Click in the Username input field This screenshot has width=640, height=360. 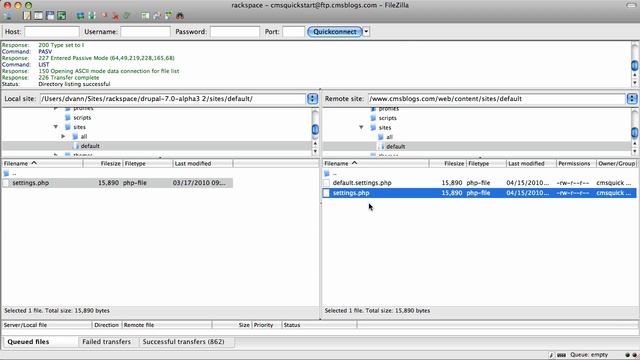(x=145, y=31)
